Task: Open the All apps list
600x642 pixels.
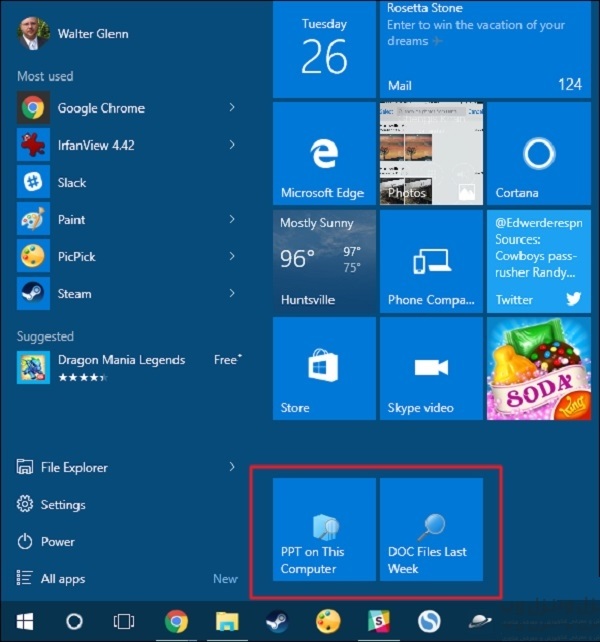Action: 62,579
